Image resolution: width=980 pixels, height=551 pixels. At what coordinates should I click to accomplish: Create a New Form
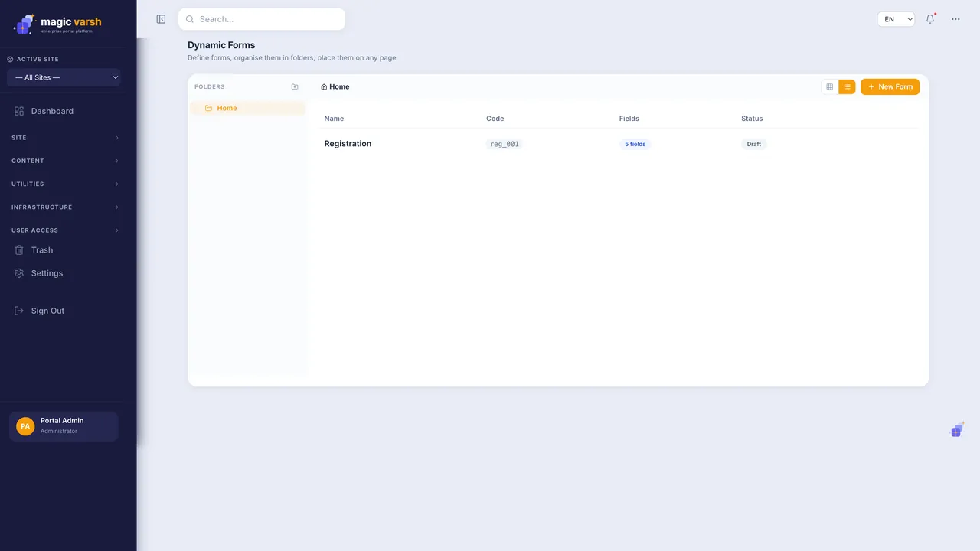click(890, 87)
